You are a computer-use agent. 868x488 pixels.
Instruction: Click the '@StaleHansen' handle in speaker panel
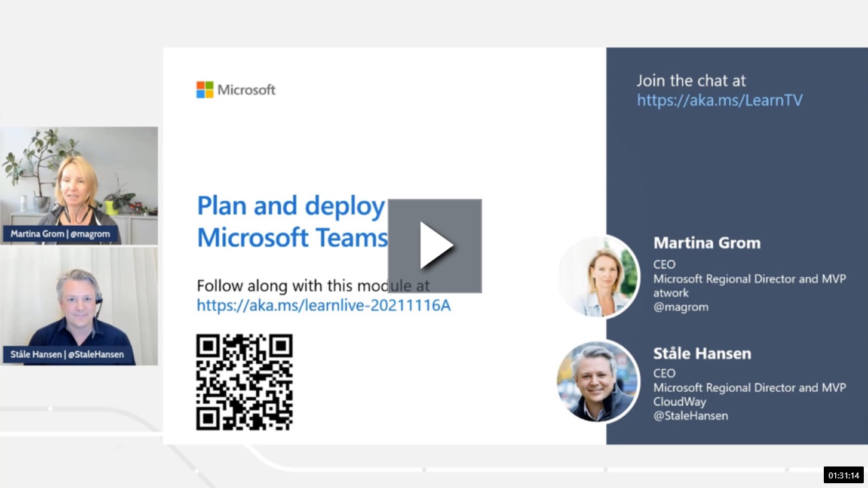tap(691, 416)
